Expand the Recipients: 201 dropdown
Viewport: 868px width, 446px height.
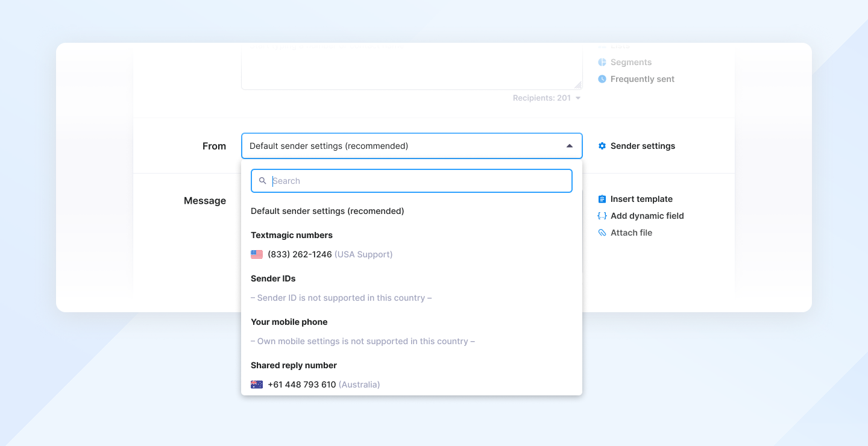577,98
